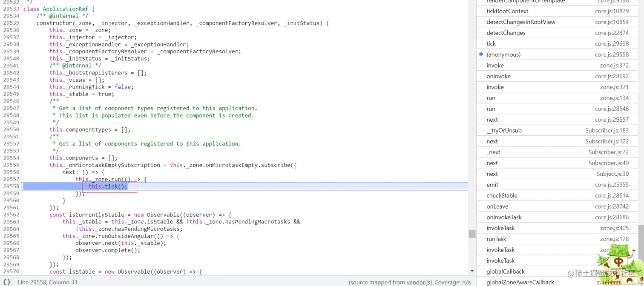Click 'this.components = [];' code line

point(83,158)
